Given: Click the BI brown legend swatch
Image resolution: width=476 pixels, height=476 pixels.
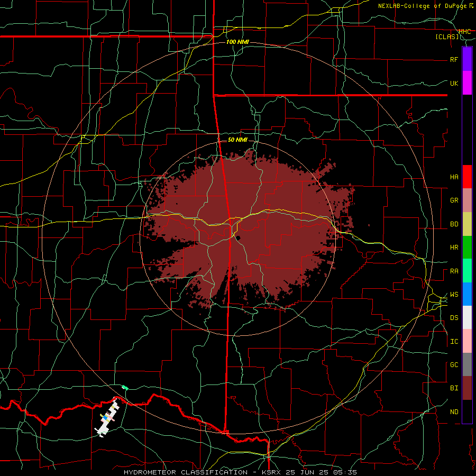Looking at the screenshot, I should (x=467, y=388).
